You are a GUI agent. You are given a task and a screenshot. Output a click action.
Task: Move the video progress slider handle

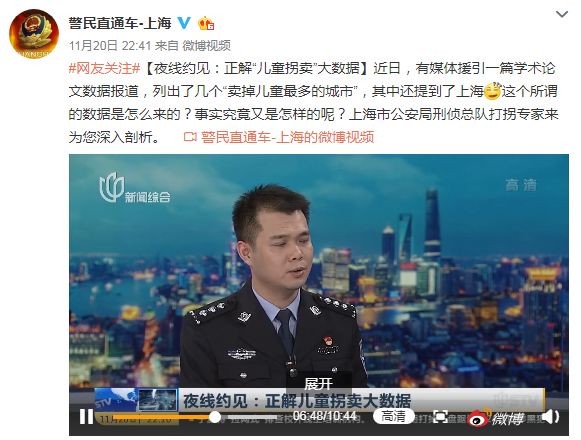(x=215, y=417)
